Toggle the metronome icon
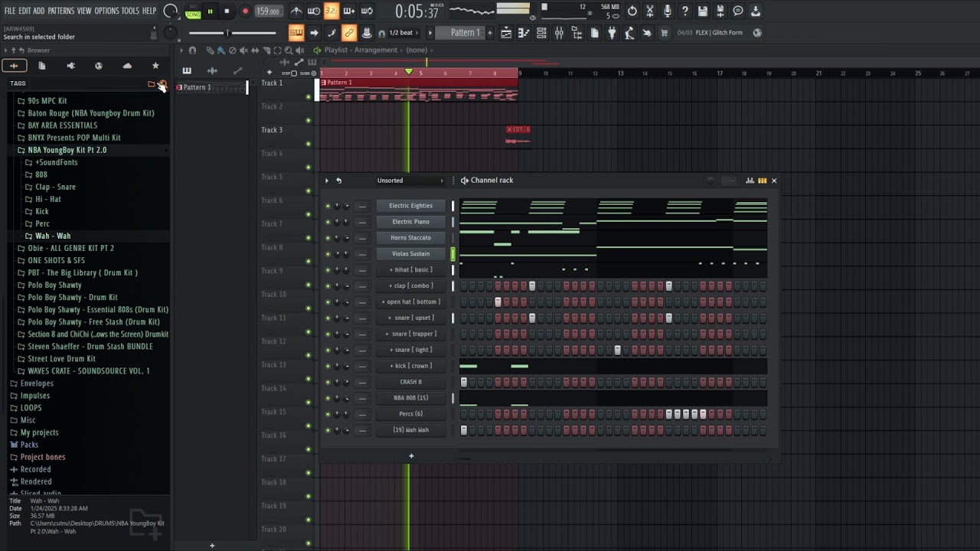Image resolution: width=980 pixels, height=551 pixels. 296,11
